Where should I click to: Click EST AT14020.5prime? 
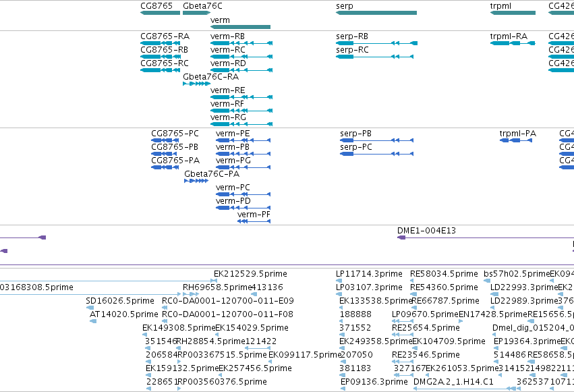[93, 321]
